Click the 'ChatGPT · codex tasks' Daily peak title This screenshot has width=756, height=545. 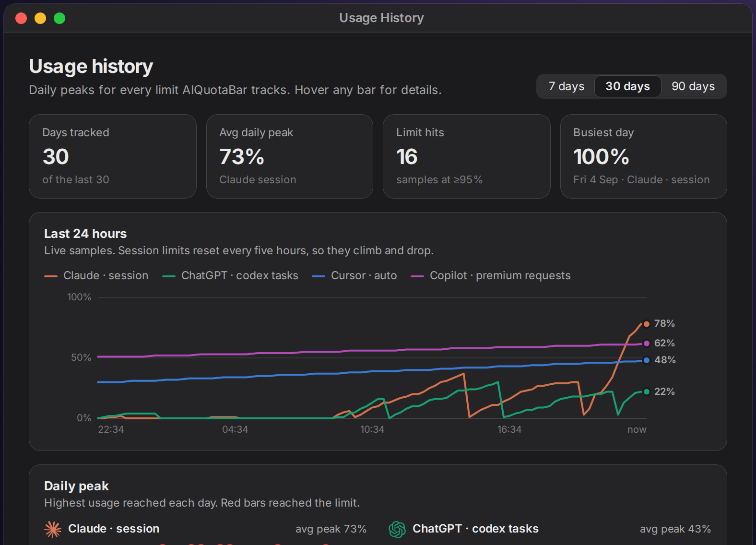475,529
